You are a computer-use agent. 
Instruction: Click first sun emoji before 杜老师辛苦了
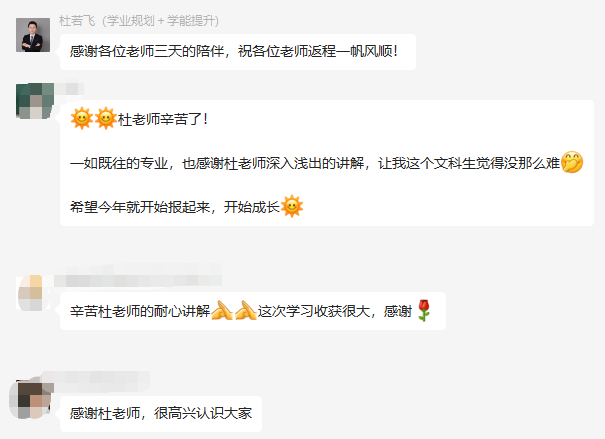click(82, 118)
